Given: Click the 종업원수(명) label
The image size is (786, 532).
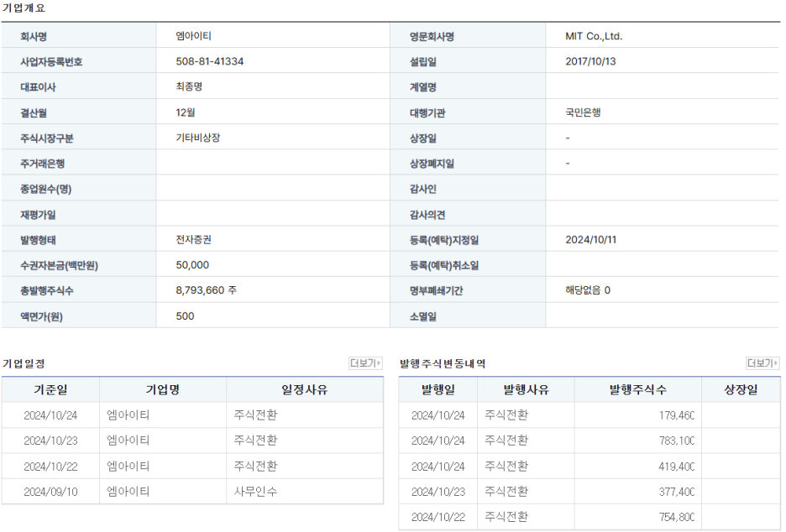Looking at the screenshot, I should point(45,189).
